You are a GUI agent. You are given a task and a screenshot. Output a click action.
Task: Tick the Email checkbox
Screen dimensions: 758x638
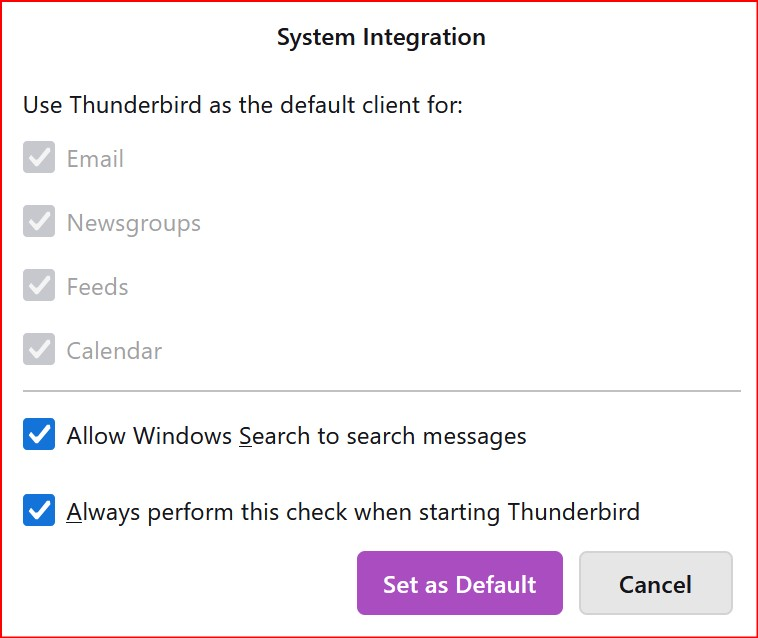(39, 159)
